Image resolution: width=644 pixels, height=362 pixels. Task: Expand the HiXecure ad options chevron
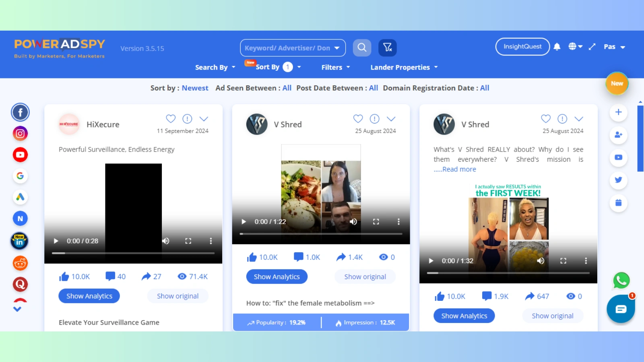coord(204,119)
